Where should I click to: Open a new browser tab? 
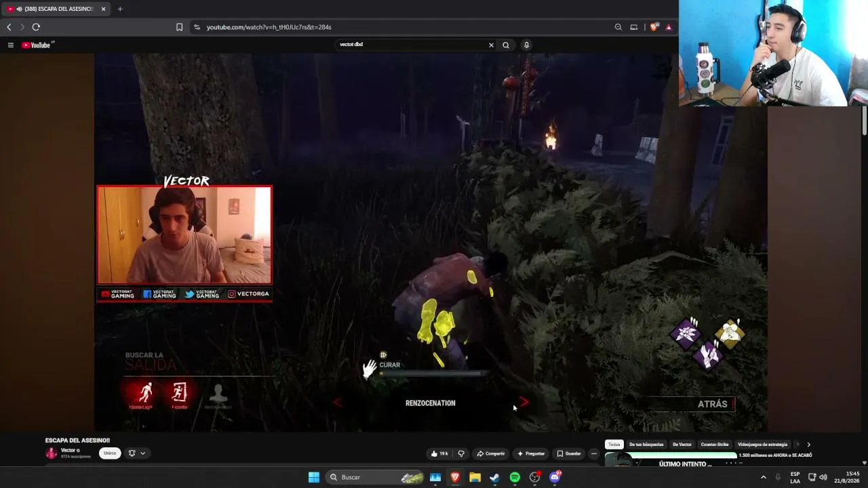(120, 9)
